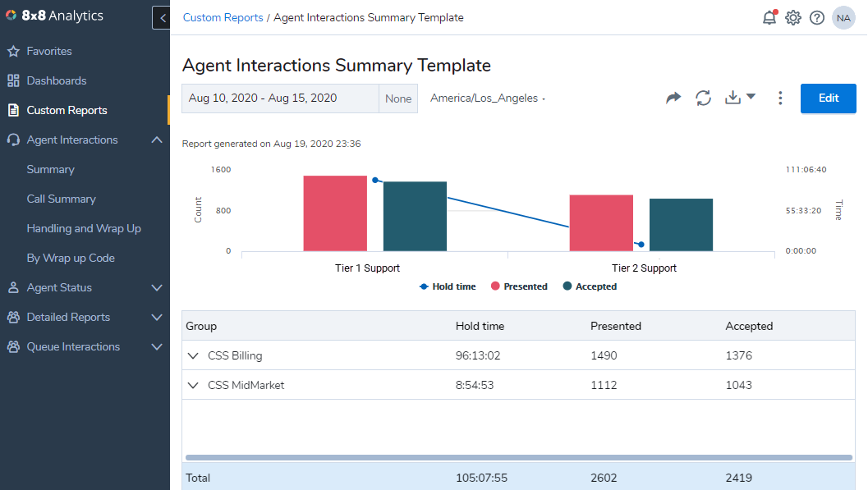Refresh the report data
Screen dimensions: 868x490
click(x=703, y=98)
